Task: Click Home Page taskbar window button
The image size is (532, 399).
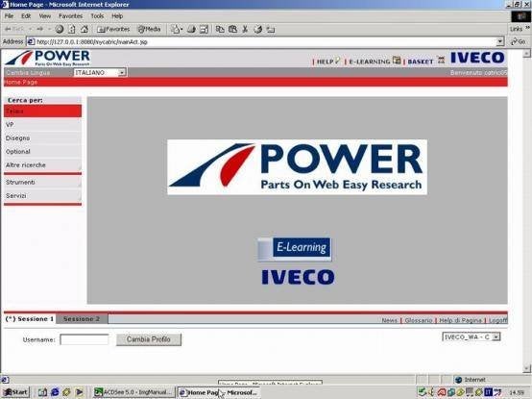Action: click(219, 392)
